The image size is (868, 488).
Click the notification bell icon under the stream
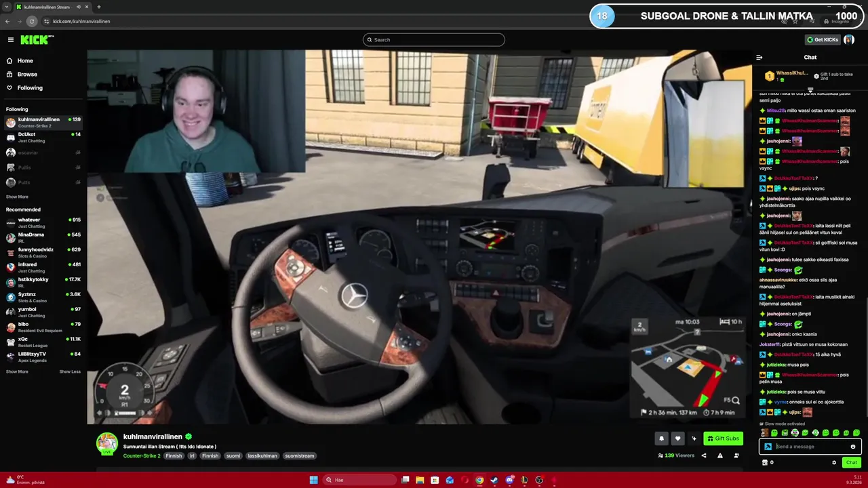coord(661,439)
